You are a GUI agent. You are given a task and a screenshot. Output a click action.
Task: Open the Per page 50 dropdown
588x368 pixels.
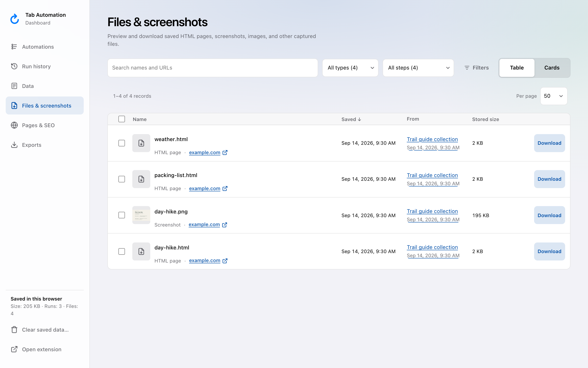pos(553,96)
